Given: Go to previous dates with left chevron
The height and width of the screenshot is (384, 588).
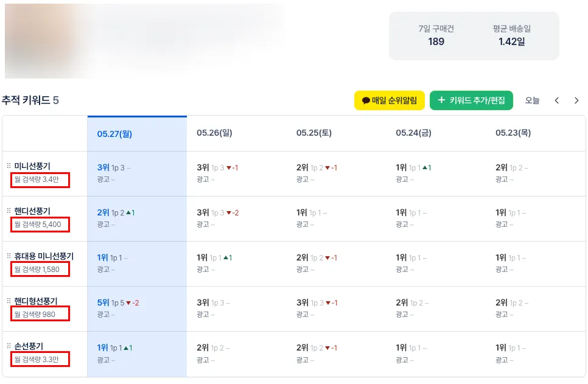Looking at the screenshot, I should point(556,100).
